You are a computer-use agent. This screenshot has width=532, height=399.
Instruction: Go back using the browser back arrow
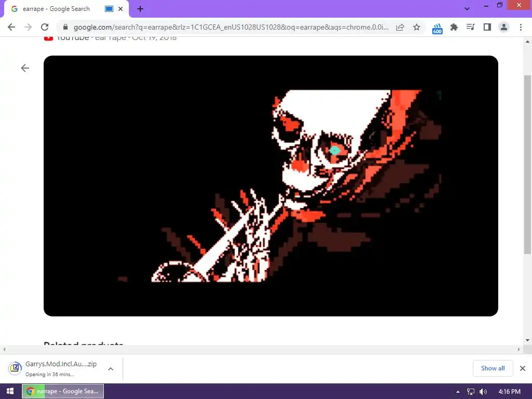[11, 27]
